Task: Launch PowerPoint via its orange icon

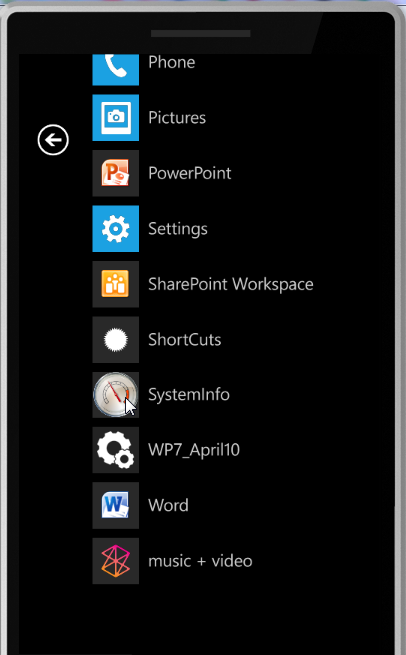Action: click(116, 173)
